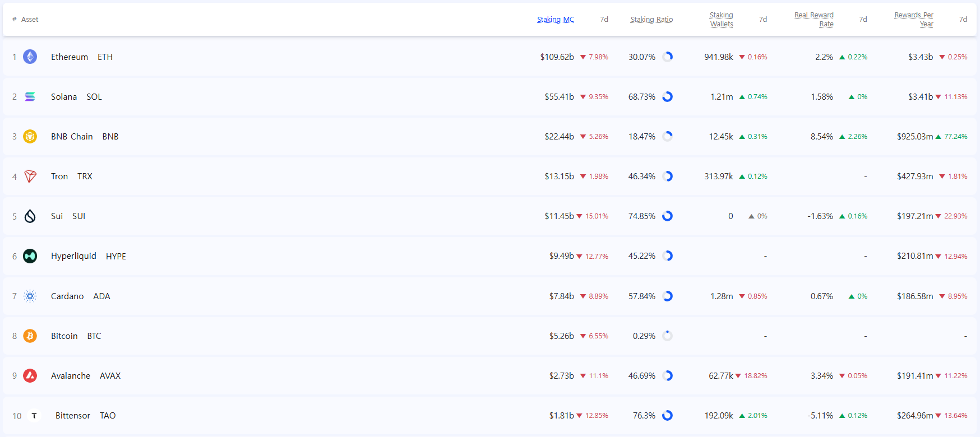Viewport: 980px width, 437px height.
Task: Click the Ethereum coin logo icon
Action: point(30,57)
